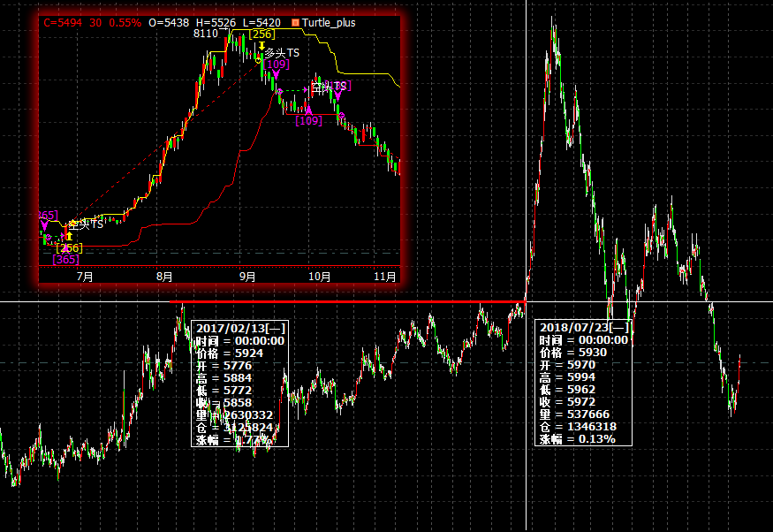Click the 2017/02/13 data tooltip header
The width and height of the screenshot is (773, 532).
point(235,328)
